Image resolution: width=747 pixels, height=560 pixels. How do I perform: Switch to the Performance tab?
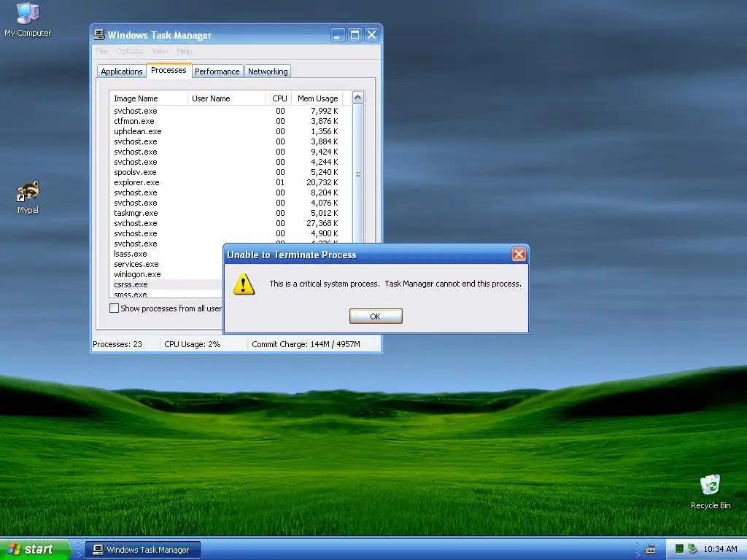point(217,71)
